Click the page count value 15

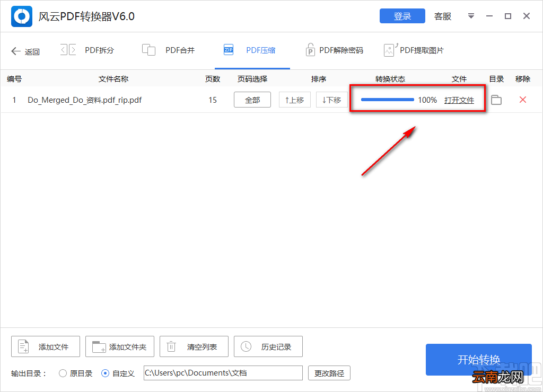tap(213, 100)
